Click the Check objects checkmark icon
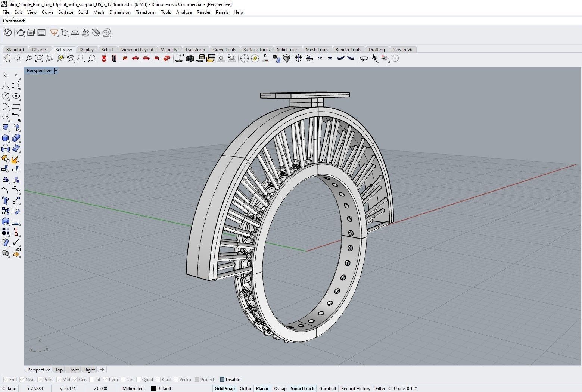Screen dimensions: 582x392 (16, 242)
